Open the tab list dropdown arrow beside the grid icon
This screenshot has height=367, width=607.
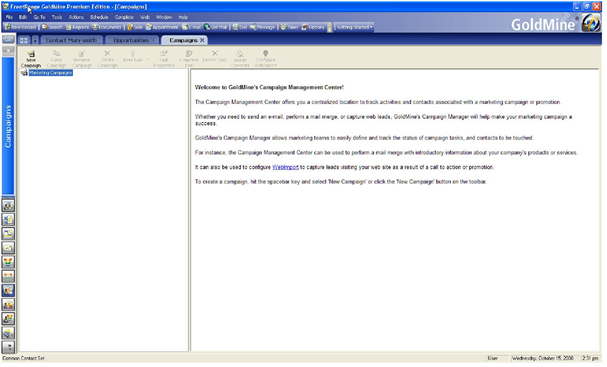coord(35,40)
